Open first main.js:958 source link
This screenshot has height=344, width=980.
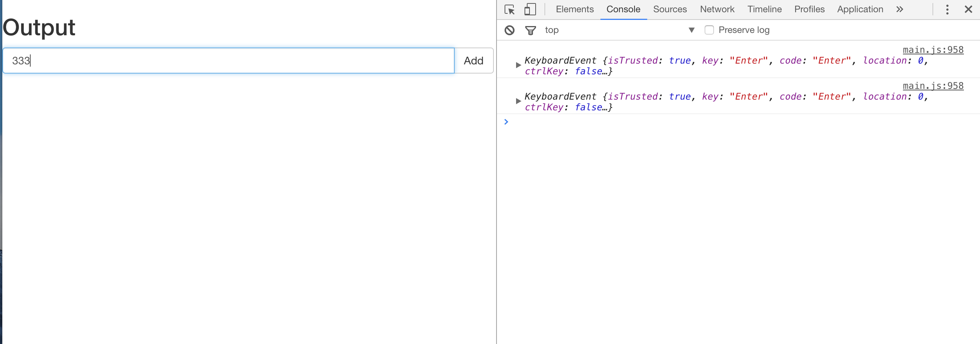933,50
